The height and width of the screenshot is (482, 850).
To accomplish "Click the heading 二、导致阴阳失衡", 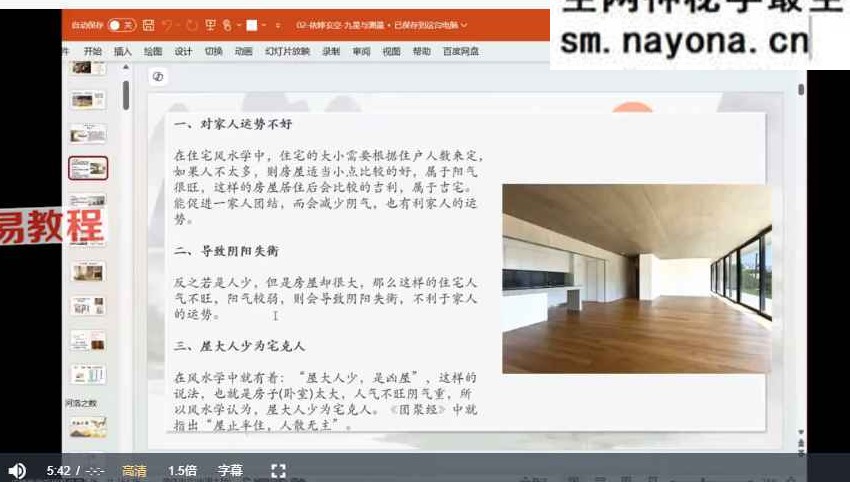I will coord(226,251).
